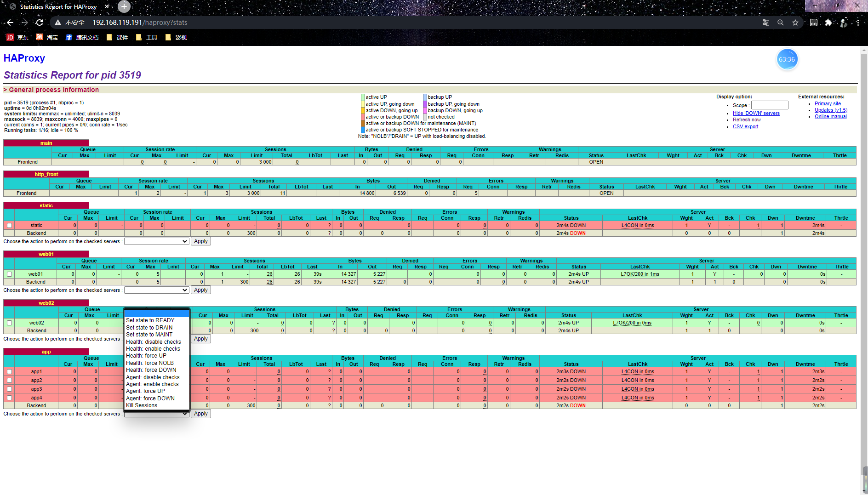Screen dimensions: 868x495
Task: Open the Hide 'DOWN' servers link
Action: pyautogui.click(x=756, y=114)
